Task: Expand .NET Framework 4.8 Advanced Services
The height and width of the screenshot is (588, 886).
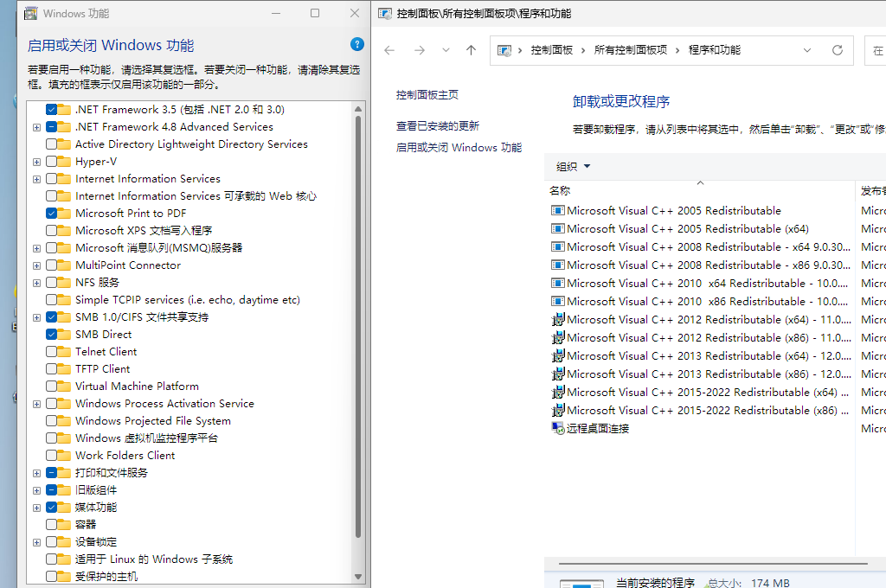Action: (x=36, y=126)
